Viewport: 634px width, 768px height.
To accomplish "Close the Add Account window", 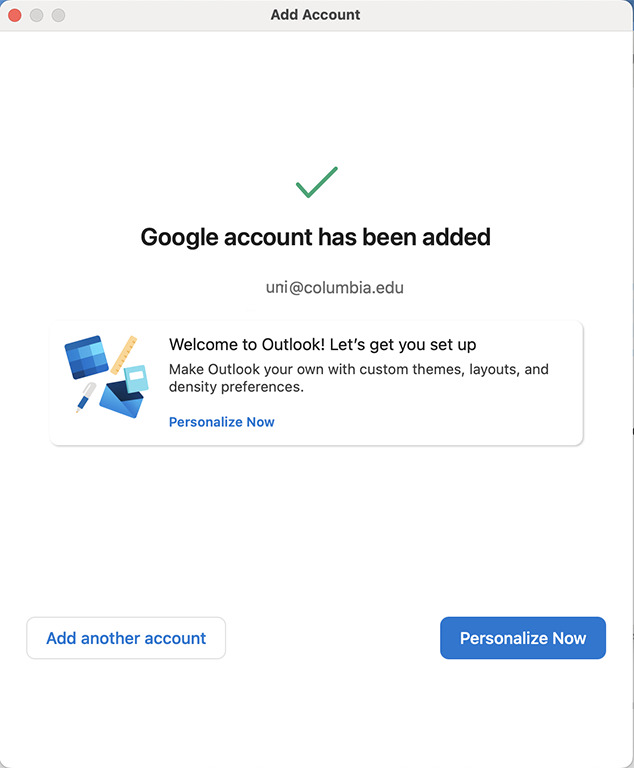I will point(15,15).
